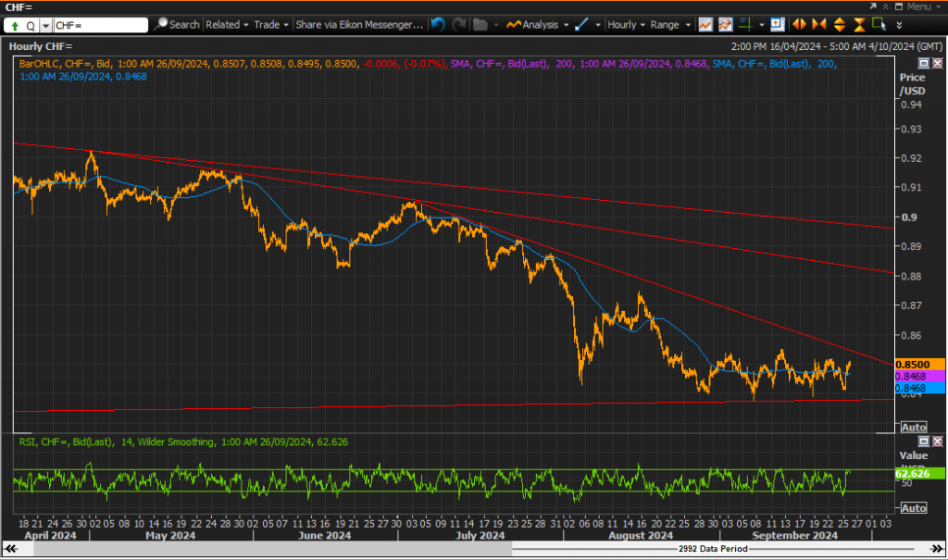The width and height of the screenshot is (948, 560).
Task: Toggle the RSI panel Auto scale button
Action: click(914, 508)
